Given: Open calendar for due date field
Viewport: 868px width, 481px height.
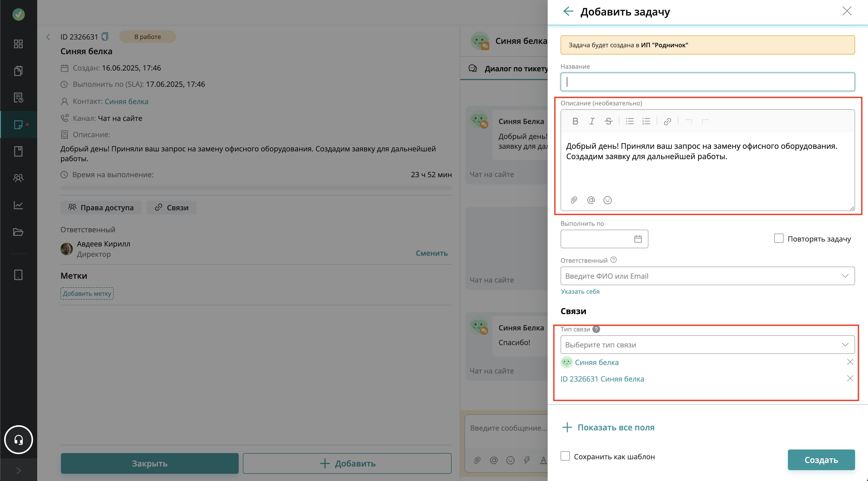Looking at the screenshot, I should click(638, 239).
